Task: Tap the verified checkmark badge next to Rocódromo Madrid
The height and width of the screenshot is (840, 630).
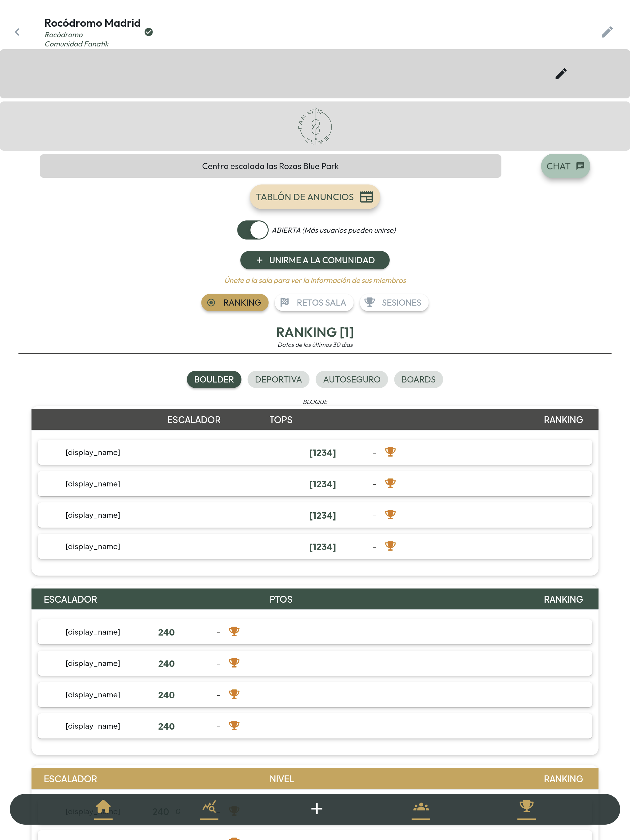Action: click(x=149, y=32)
